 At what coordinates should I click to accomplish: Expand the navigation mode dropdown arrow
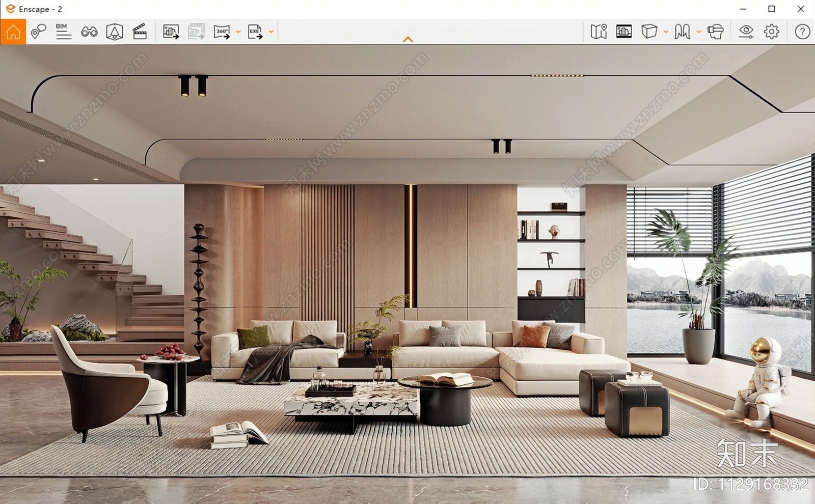coord(698,32)
